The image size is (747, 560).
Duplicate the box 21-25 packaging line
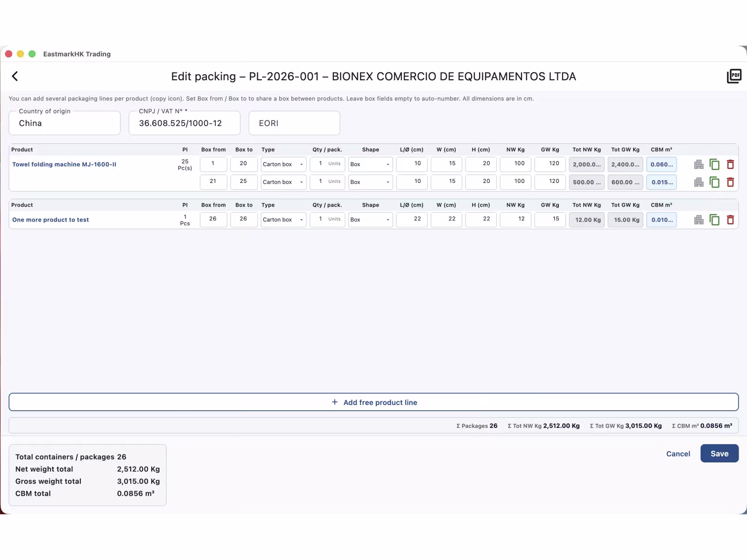pos(714,182)
